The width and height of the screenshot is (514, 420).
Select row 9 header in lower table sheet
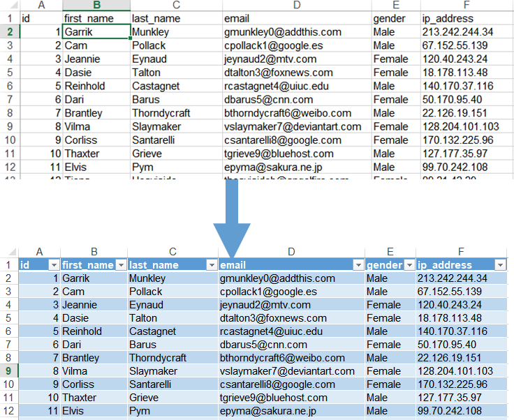pyautogui.click(x=9, y=371)
